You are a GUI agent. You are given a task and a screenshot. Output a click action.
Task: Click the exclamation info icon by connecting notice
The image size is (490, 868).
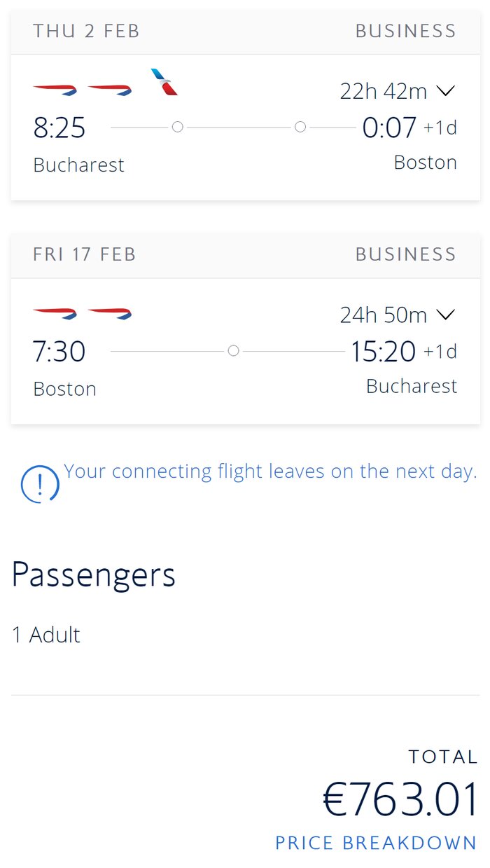coord(40,484)
